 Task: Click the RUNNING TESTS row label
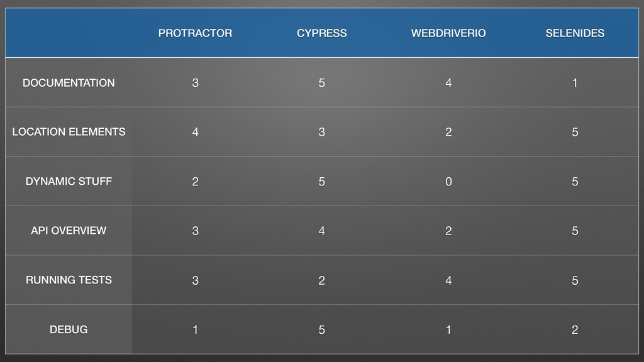(69, 280)
